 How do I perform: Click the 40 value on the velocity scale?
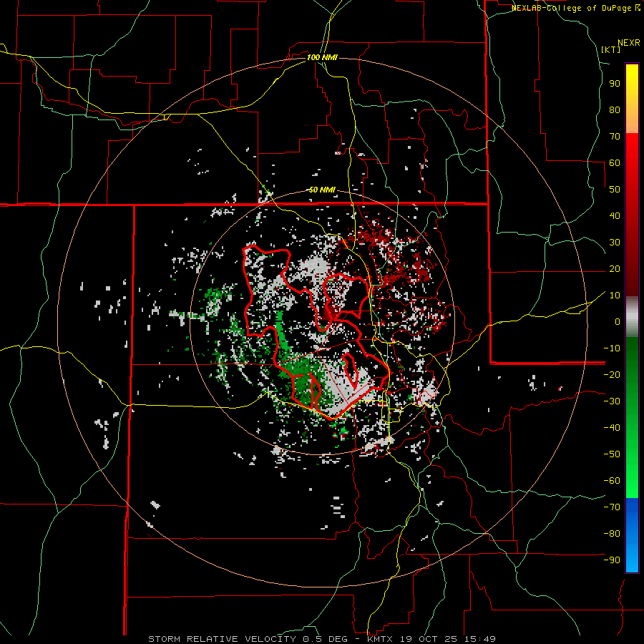615,215
